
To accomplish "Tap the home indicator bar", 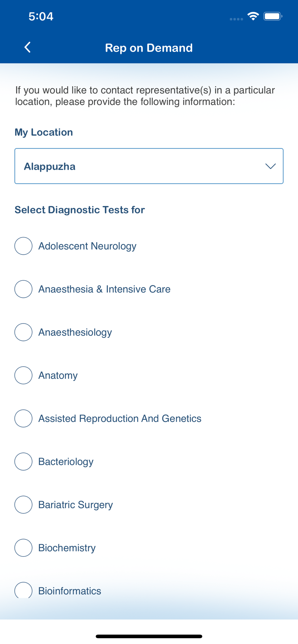I will click(x=149, y=636).
